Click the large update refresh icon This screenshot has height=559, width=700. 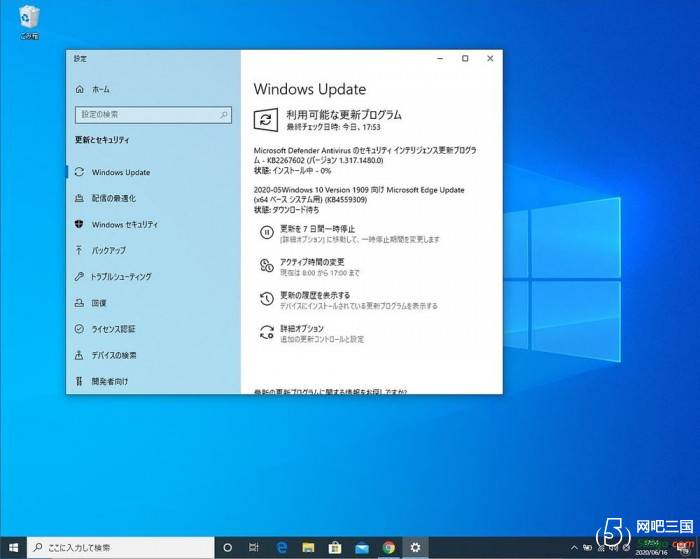[x=266, y=119]
